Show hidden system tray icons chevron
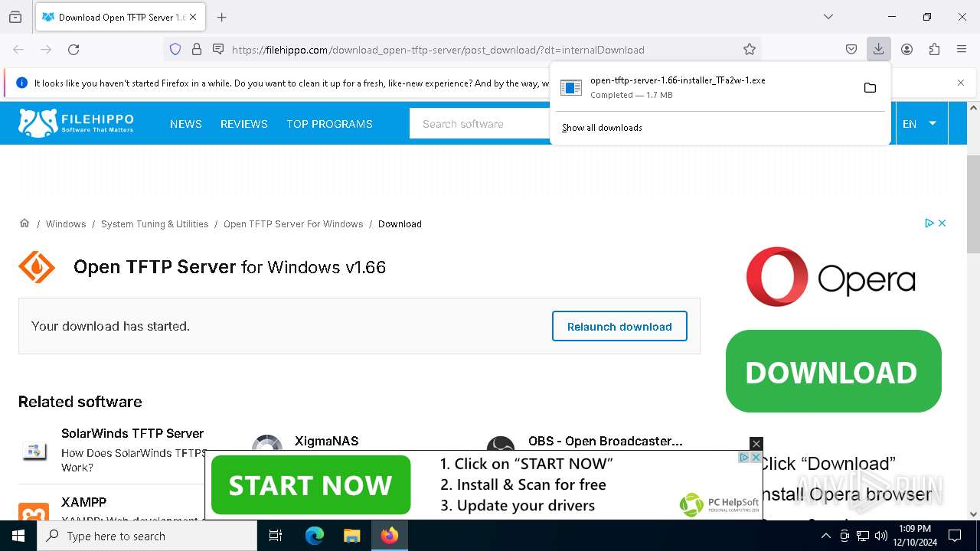 point(825,536)
